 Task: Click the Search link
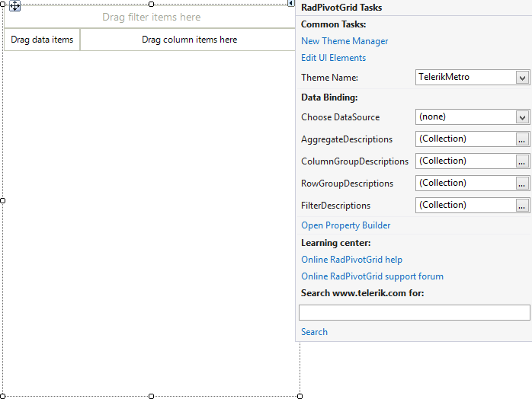314,332
